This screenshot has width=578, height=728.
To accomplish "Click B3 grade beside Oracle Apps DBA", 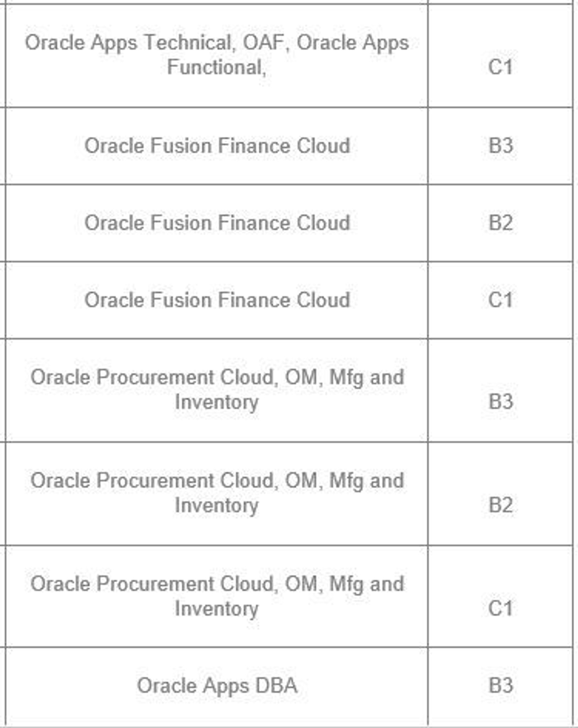I will pyautogui.click(x=500, y=685).
